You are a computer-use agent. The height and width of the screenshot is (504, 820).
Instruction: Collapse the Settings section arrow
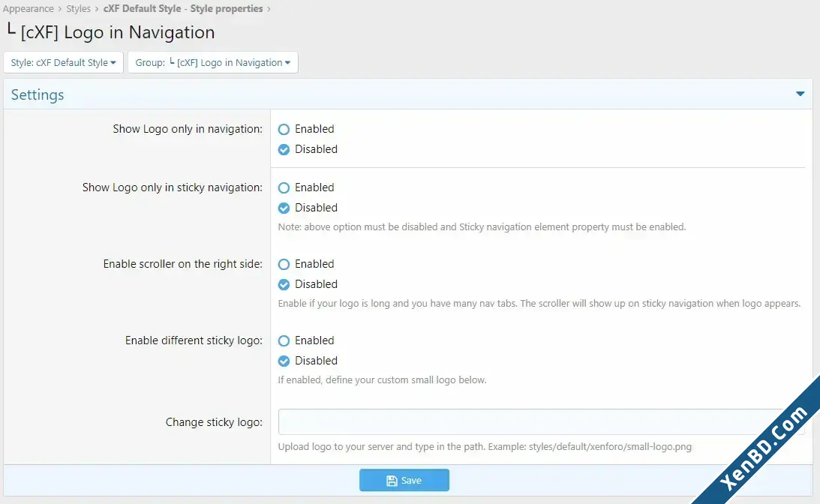pyautogui.click(x=800, y=94)
